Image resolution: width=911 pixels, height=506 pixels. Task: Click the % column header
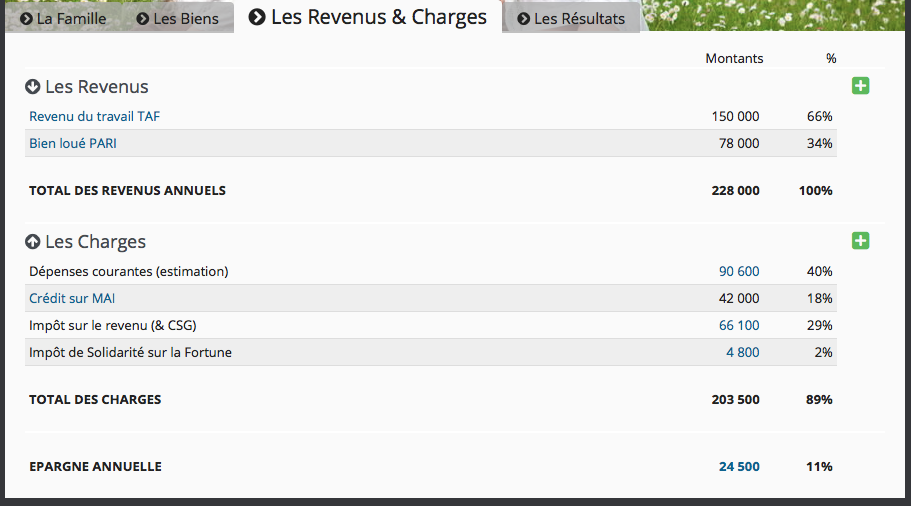pyautogui.click(x=831, y=59)
